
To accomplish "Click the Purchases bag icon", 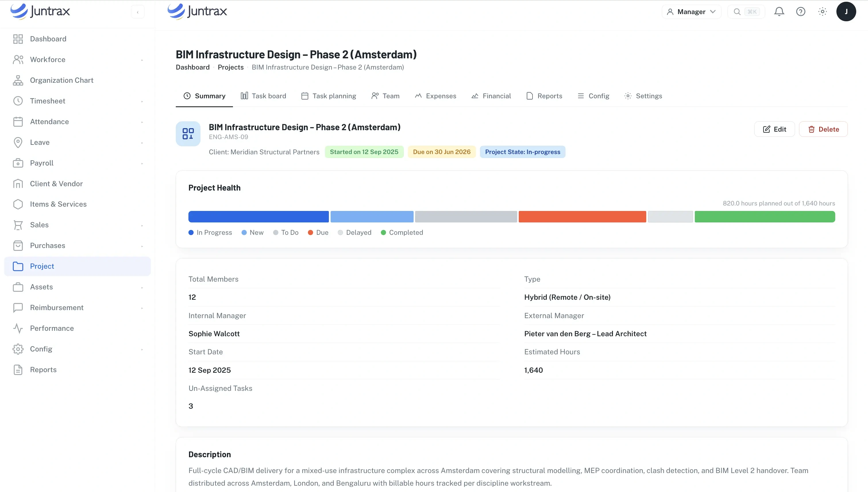I will click(18, 246).
